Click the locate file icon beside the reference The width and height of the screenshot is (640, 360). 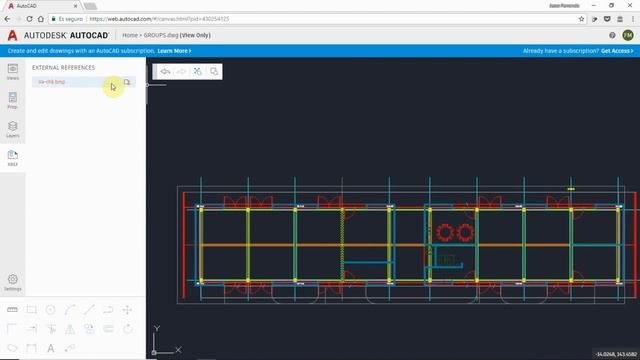pos(127,82)
